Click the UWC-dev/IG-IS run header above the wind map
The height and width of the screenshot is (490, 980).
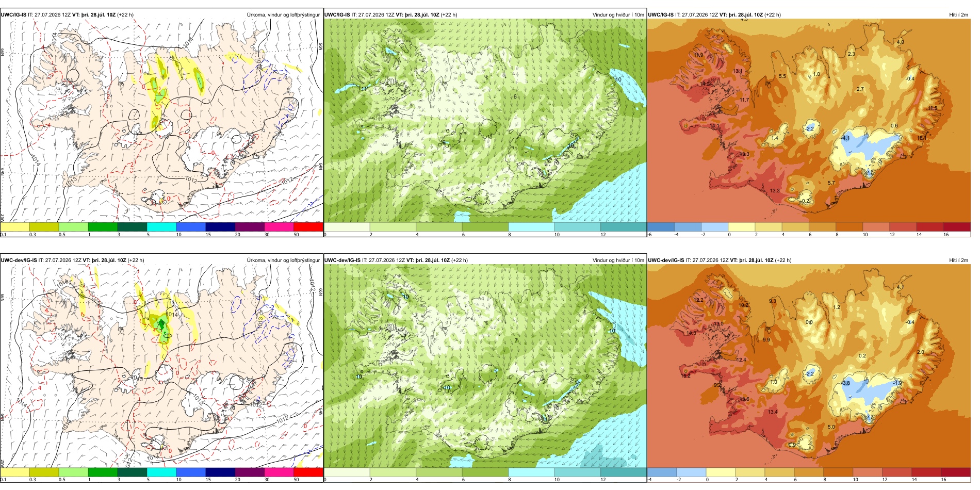[x=396, y=260]
